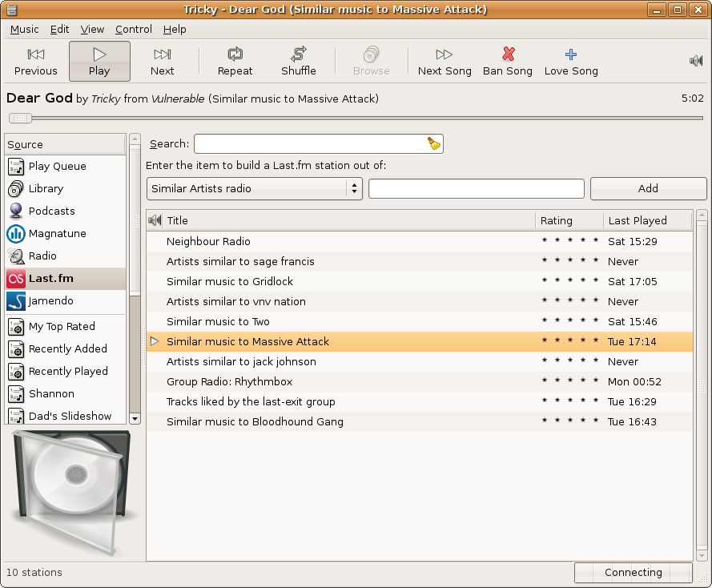The width and height of the screenshot is (712, 588).
Task: Select Artists similar to vnv nation
Action: click(x=420, y=301)
